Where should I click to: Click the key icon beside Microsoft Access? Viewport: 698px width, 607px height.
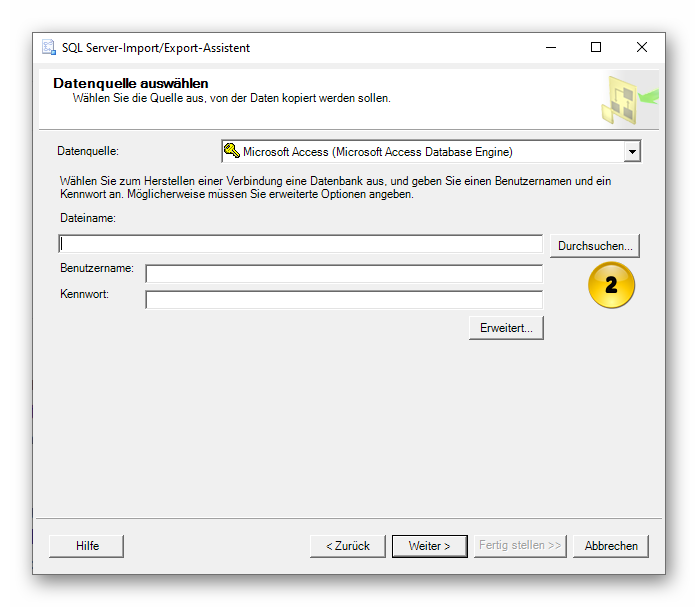point(231,152)
